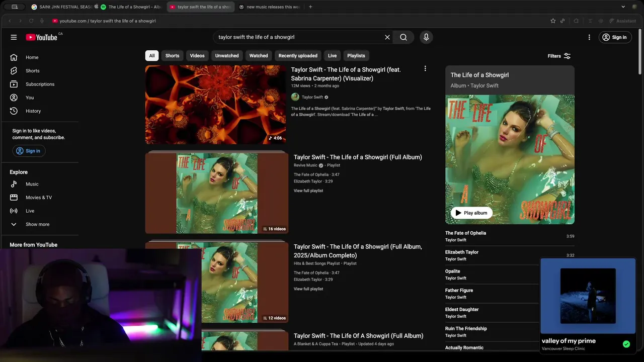This screenshot has width=644, height=362.
Task: Open the Visualizer video thumbnail
Action: (x=216, y=105)
